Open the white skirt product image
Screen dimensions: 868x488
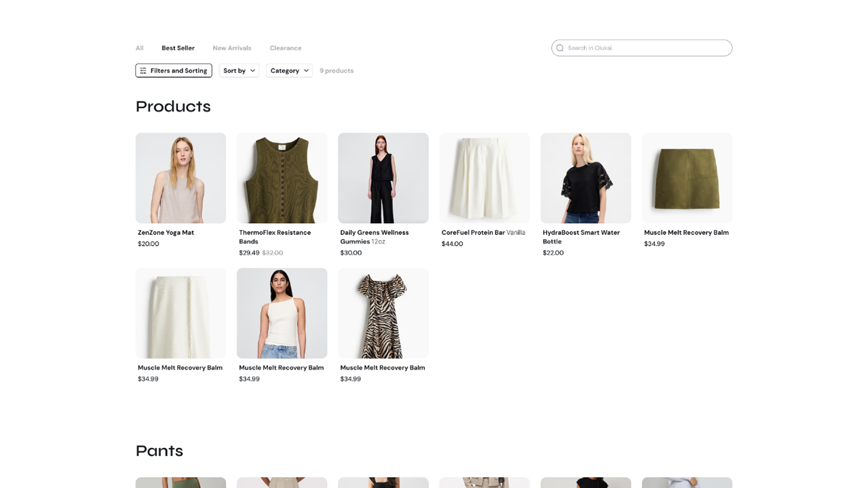pyautogui.click(x=181, y=313)
